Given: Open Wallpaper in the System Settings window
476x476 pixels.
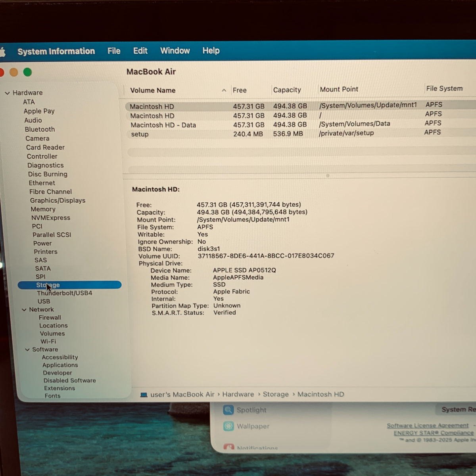Looking at the screenshot, I should coord(246,426).
